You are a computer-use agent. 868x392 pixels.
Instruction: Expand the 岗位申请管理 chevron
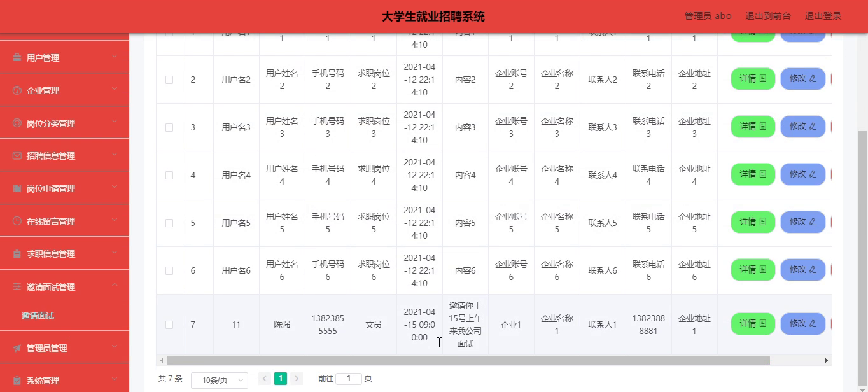pyautogui.click(x=115, y=188)
